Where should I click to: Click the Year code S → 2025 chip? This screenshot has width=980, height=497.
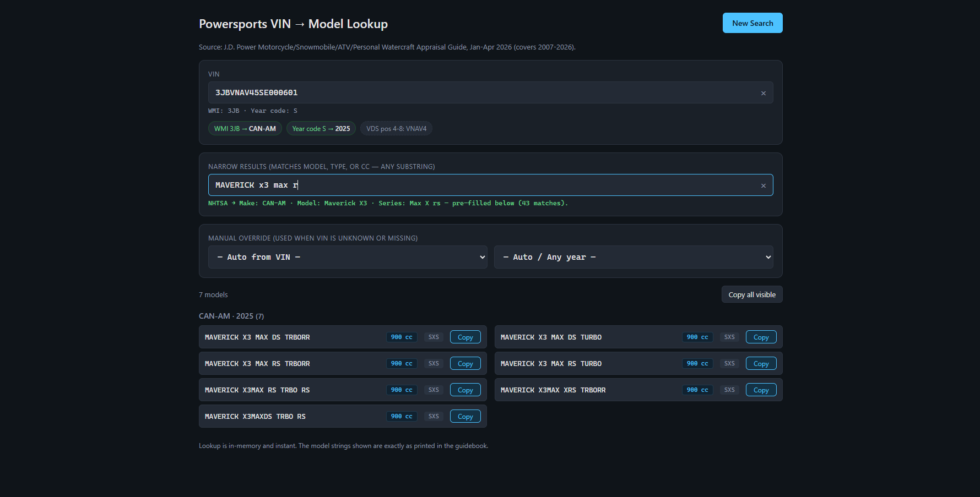click(321, 128)
